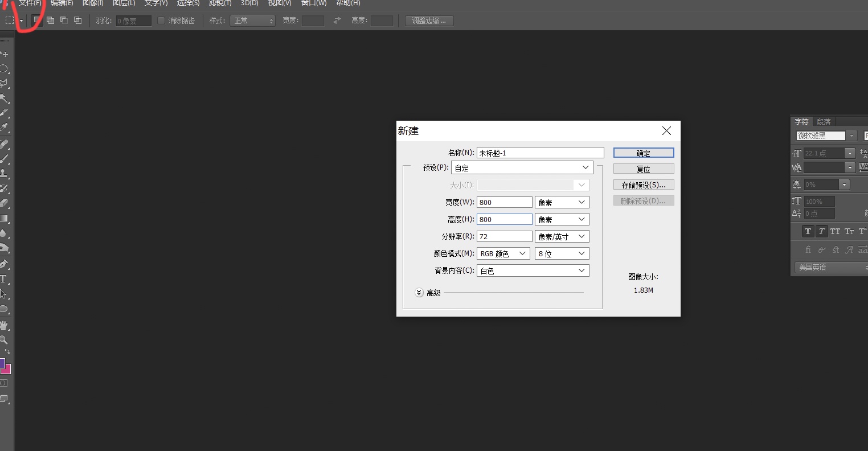Select the Sponge tool
This screenshot has height=451, width=868.
tap(4, 248)
